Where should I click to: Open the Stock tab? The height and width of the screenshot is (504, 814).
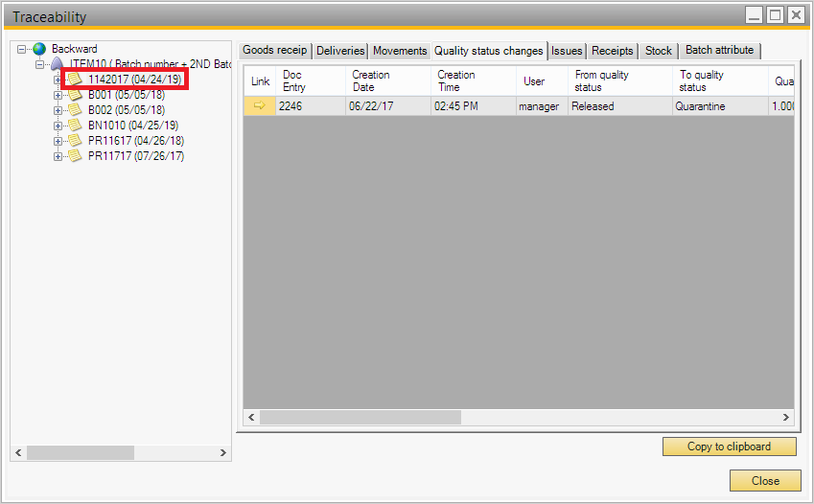coord(658,51)
